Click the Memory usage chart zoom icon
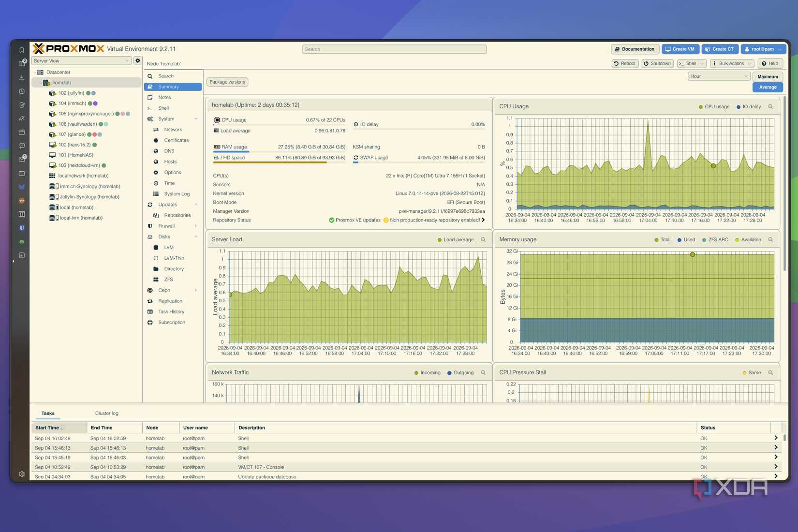 (x=770, y=240)
